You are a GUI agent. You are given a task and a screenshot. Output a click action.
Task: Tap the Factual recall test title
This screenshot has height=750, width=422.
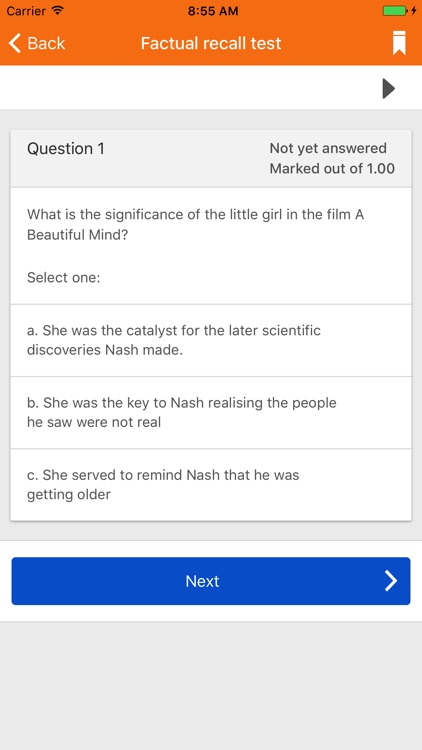211,43
